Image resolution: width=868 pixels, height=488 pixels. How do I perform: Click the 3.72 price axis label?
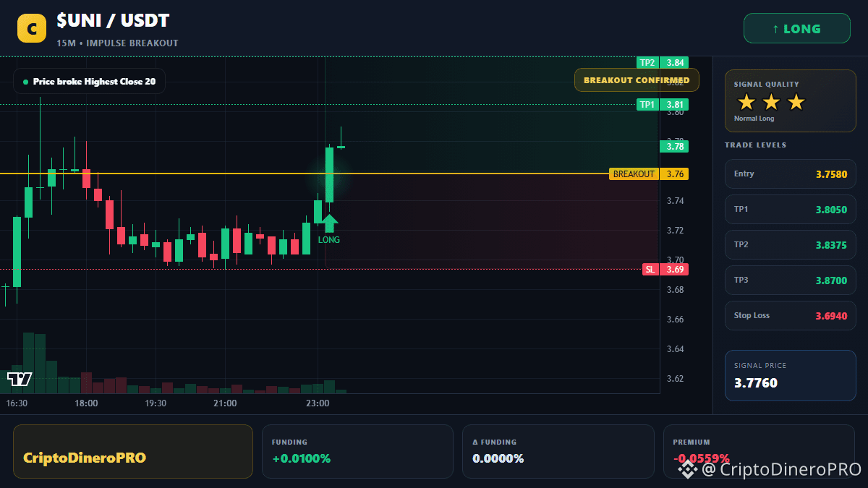pos(675,231)
